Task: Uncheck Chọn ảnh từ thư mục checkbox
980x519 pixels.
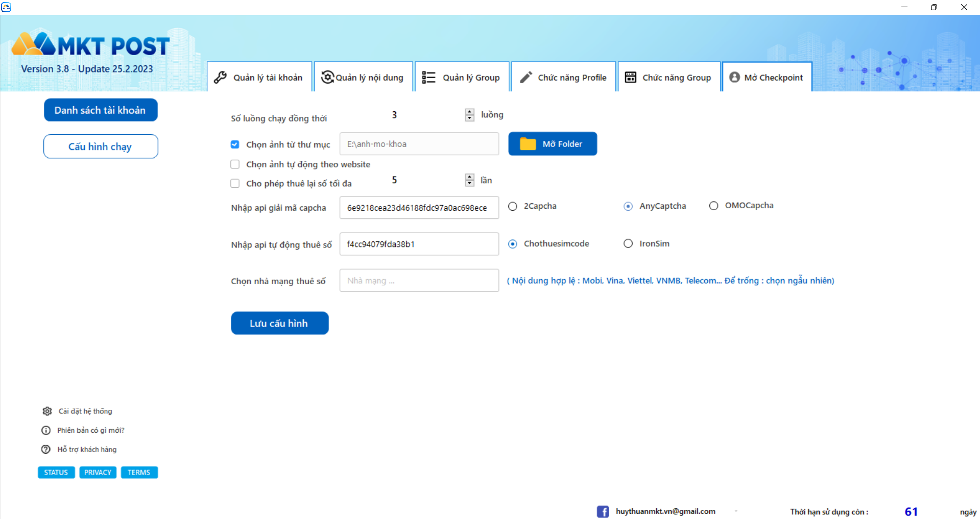Action: (x=235, y=144)
